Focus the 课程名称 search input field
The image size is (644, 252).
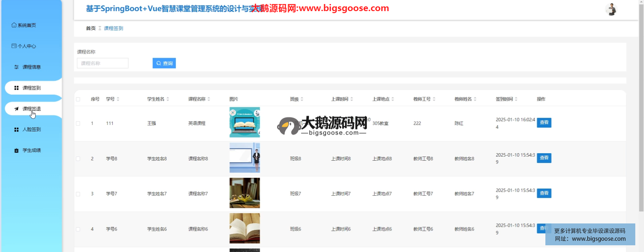(103, 63)
